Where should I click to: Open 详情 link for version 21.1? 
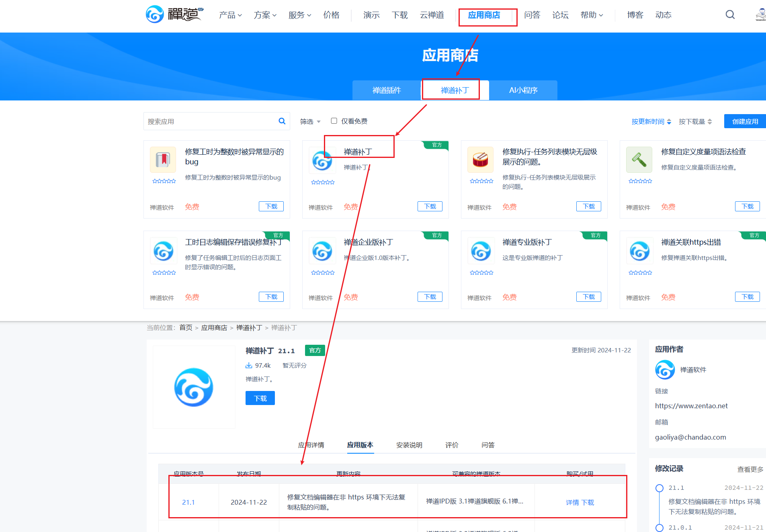pos(572,502)
